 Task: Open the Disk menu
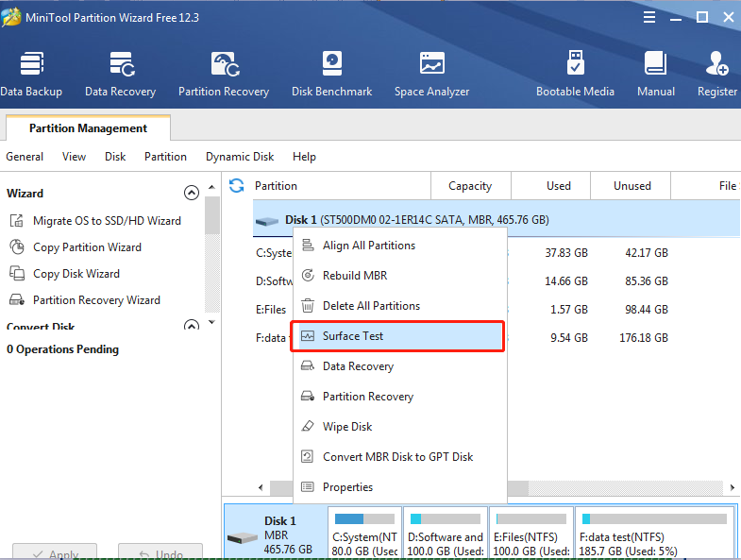(x=115, y=157)
